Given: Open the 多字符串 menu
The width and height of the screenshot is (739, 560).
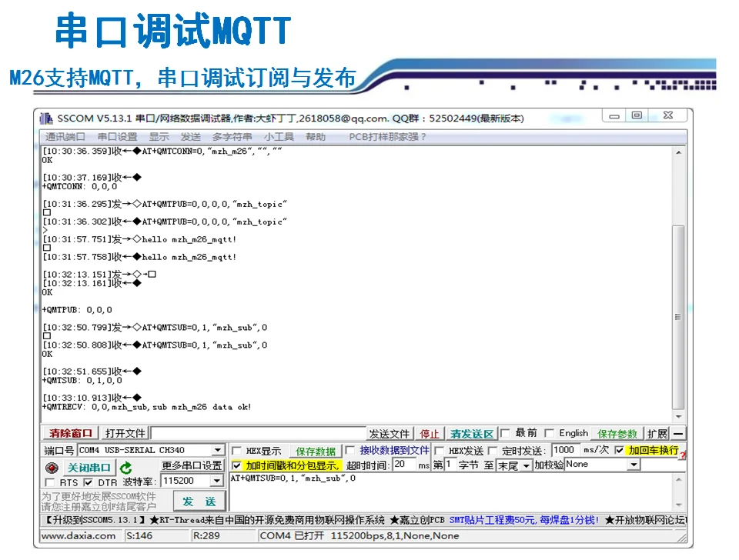Looking at the screenshot, I should 232,137.
